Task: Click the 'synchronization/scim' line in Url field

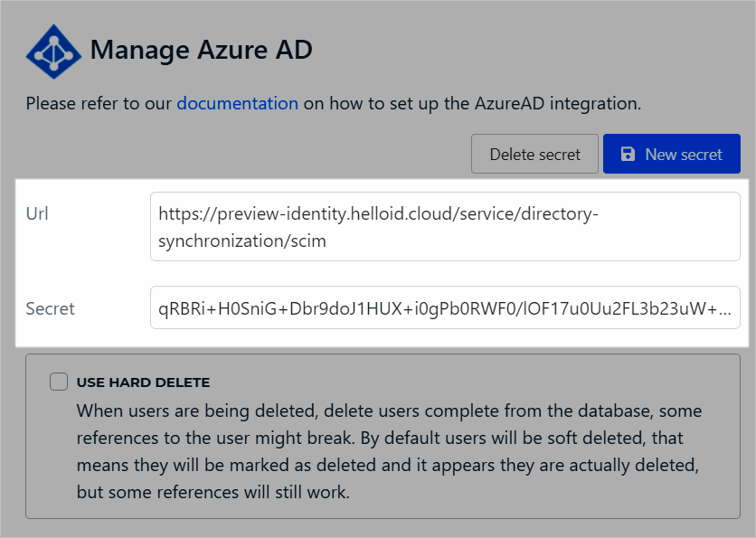Action: pyautogui.click(x=242, y=241)
